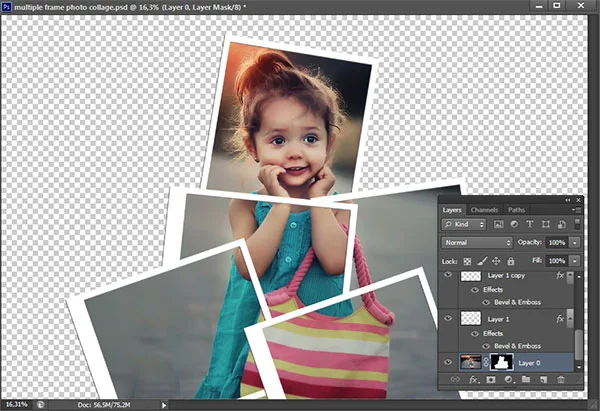
Task: Create new fill or adjustment layer
Action: click(509, 379)
